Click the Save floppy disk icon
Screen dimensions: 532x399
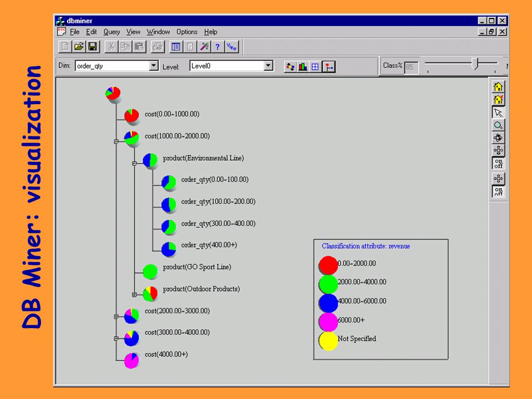[x=93, y=47]
